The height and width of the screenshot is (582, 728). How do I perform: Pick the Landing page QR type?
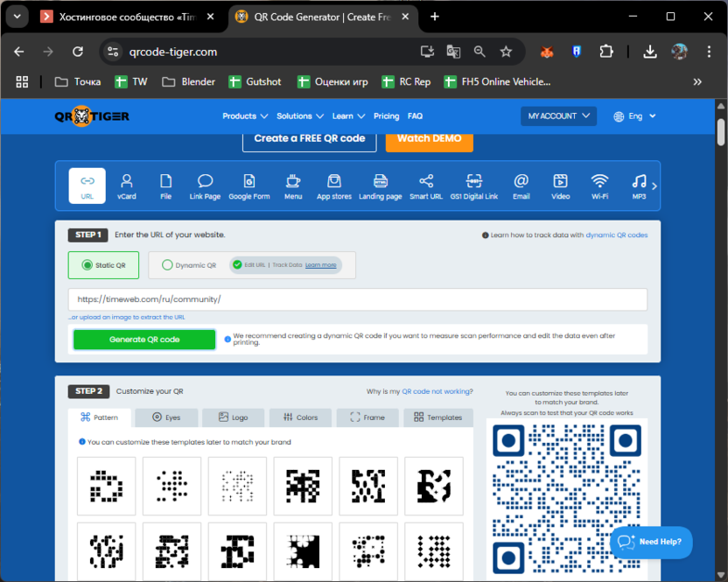pos(380,184)
